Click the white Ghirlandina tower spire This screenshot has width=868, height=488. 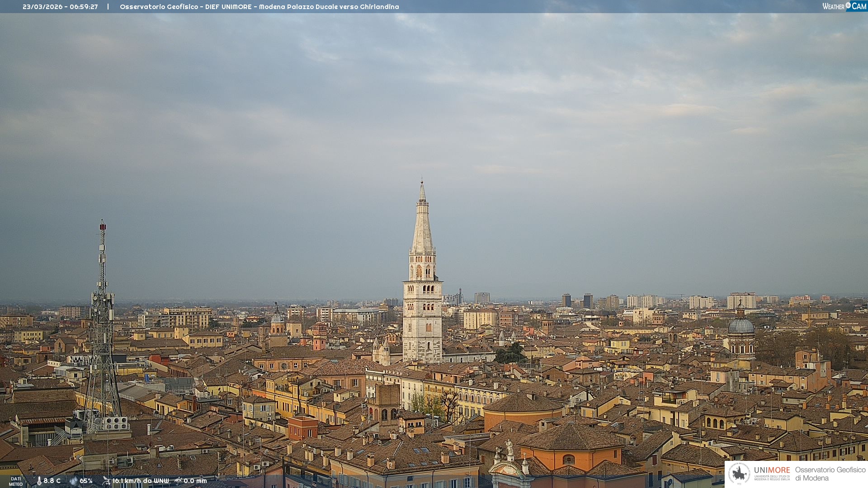(422, 226)
